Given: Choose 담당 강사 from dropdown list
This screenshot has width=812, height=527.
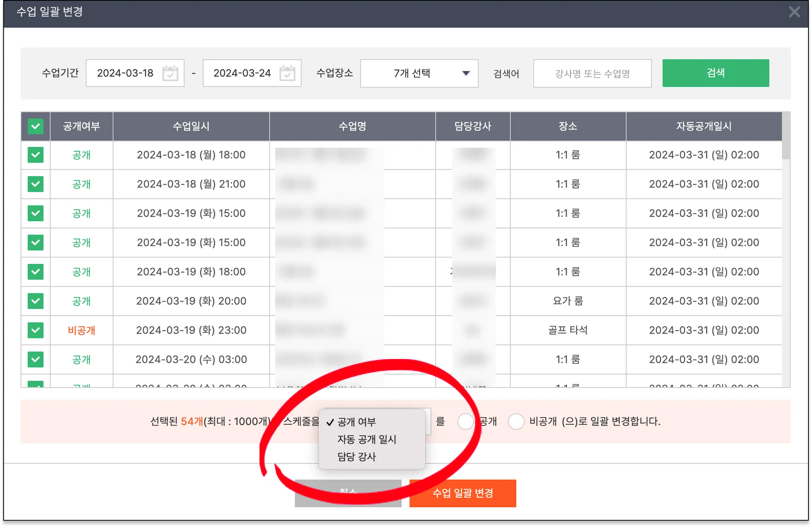Looking at the screenshot, I should click(x=356, y=457).
